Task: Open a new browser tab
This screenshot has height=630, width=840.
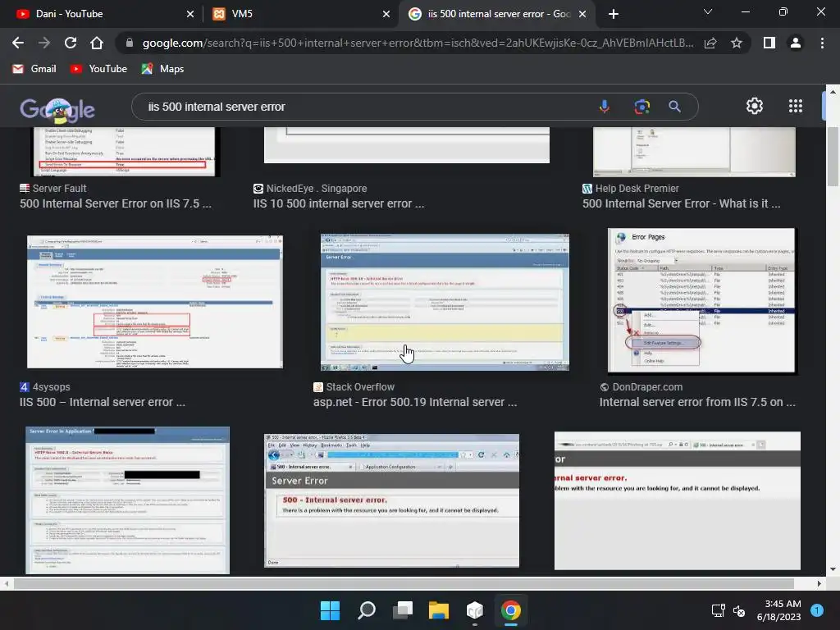Action: [x=614, y=14]
